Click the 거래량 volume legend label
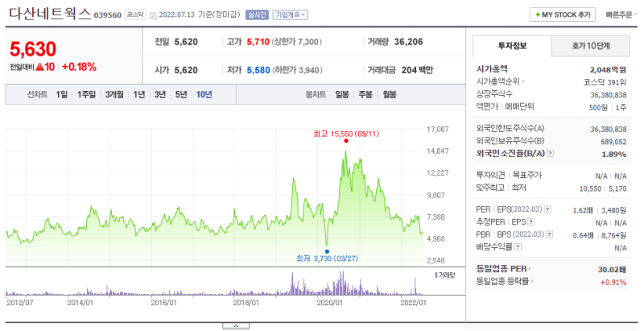644x331 pixels. tap(445, 275)
